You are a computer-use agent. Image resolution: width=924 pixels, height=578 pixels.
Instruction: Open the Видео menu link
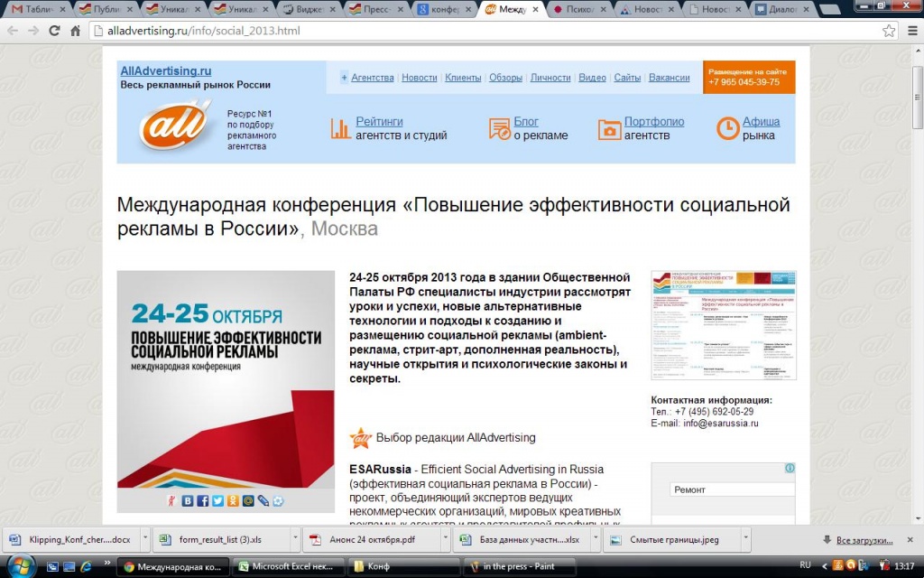[x=592, y=78]
